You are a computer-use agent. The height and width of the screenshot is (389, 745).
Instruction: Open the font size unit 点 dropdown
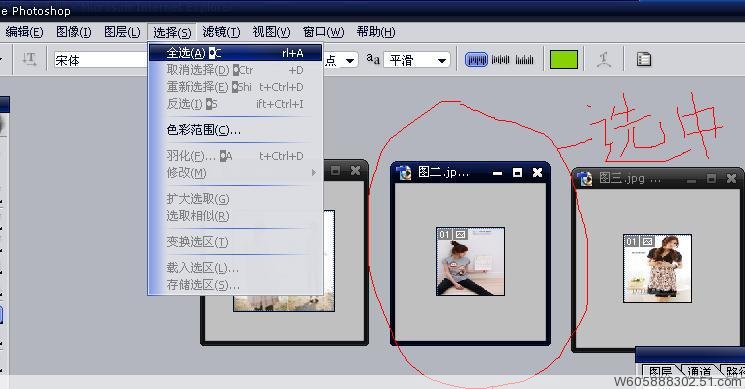point(350,60)
